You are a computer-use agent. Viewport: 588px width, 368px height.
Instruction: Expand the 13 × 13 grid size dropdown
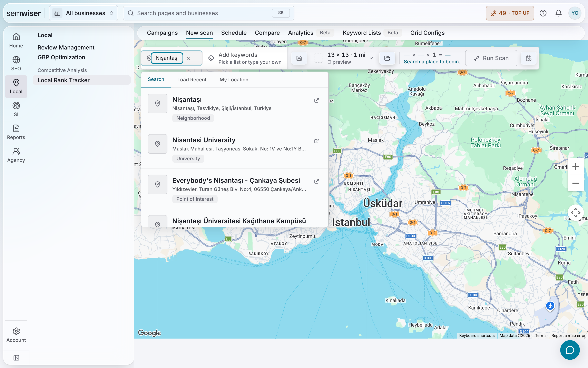(x=371, y=58)
